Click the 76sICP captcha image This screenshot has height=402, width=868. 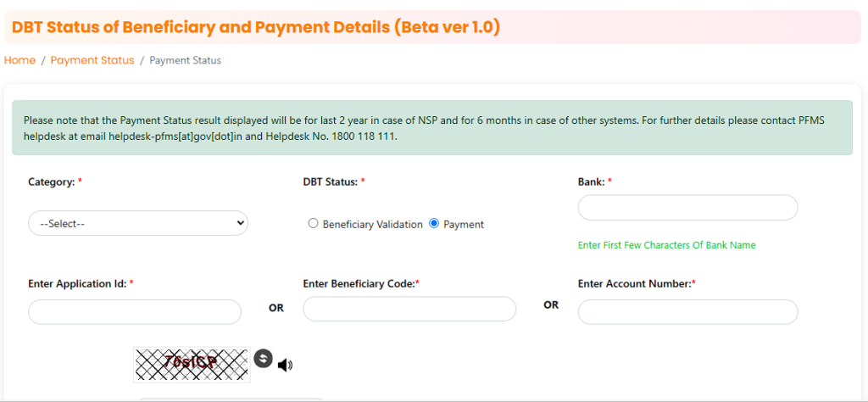tap(192, 365)
